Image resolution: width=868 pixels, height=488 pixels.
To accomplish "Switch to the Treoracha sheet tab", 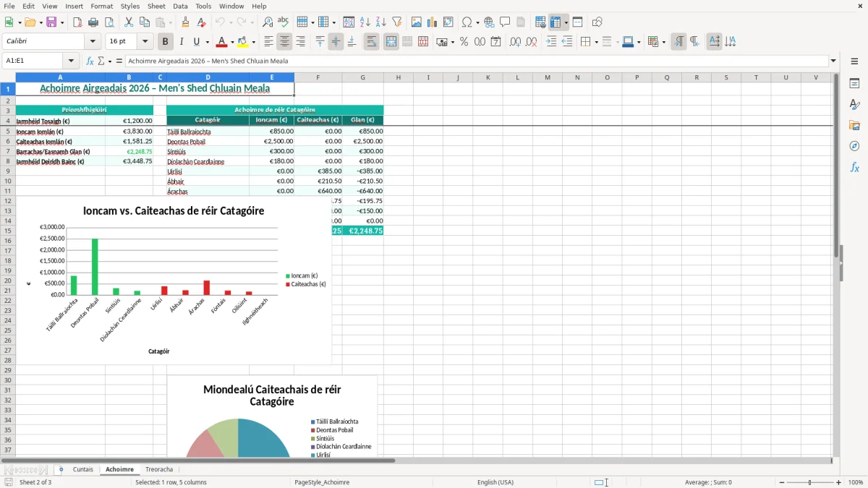I will 159,469.
